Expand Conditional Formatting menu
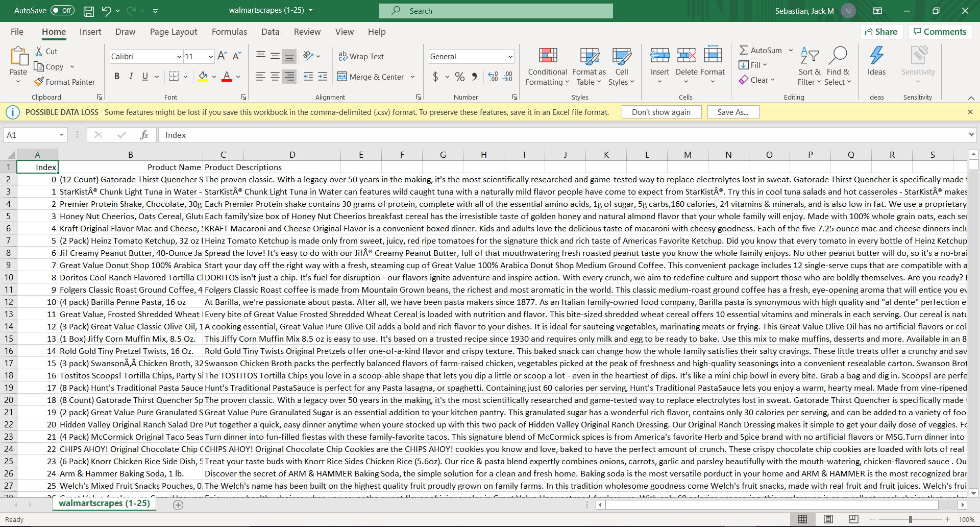Image resolution: width=980 pixels, height=527 pixels. [x=548, y=66]
